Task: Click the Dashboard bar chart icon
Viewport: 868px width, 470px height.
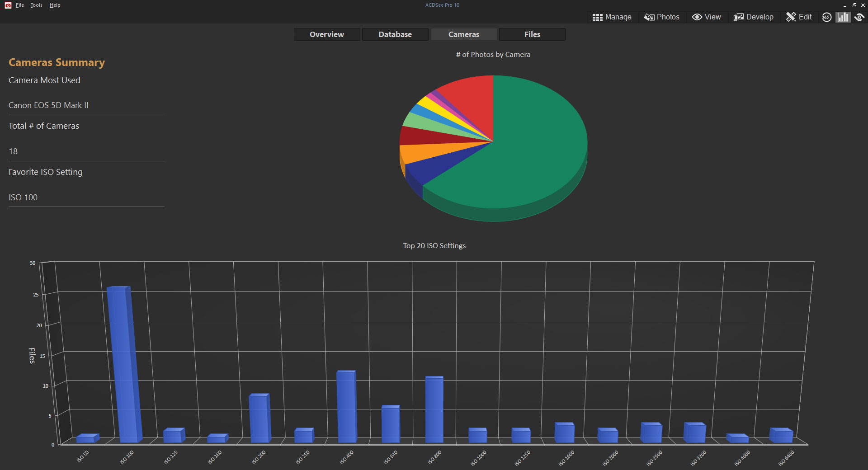Action: pos(843,17)
